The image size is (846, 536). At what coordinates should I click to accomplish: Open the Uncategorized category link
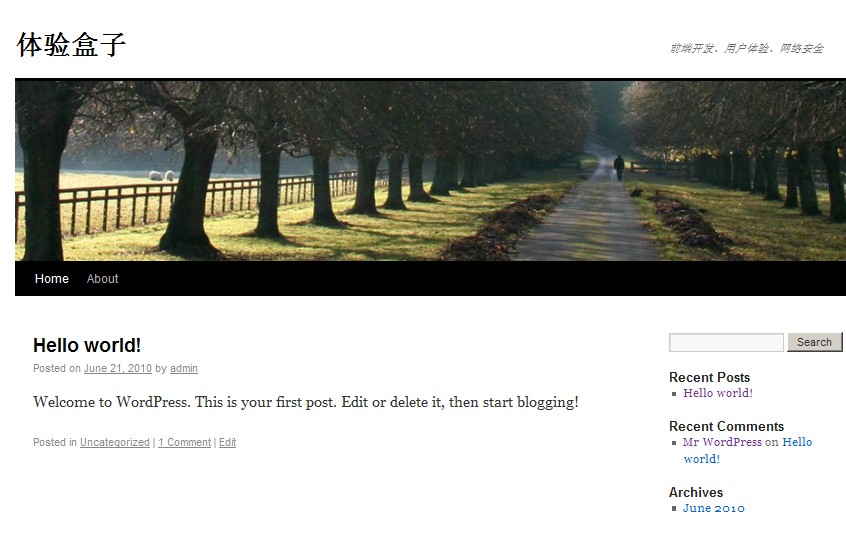click(115, 442)
